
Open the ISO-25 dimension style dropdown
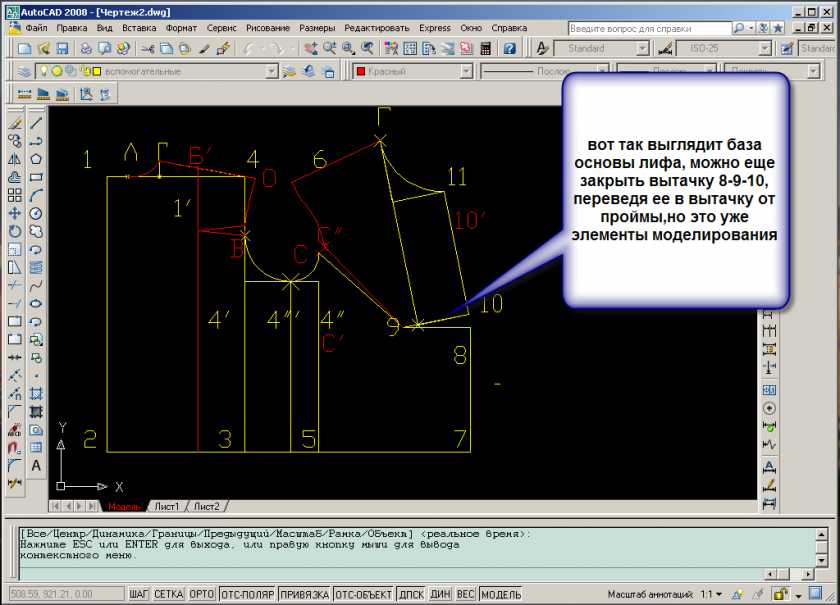tap(764, 48)
